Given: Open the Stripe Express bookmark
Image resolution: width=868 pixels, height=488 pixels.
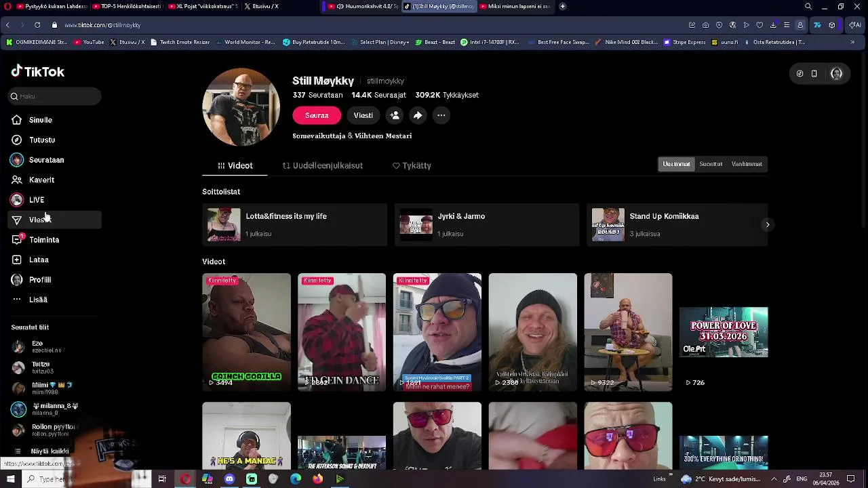Looking at the screenshot, I should 685,42.
